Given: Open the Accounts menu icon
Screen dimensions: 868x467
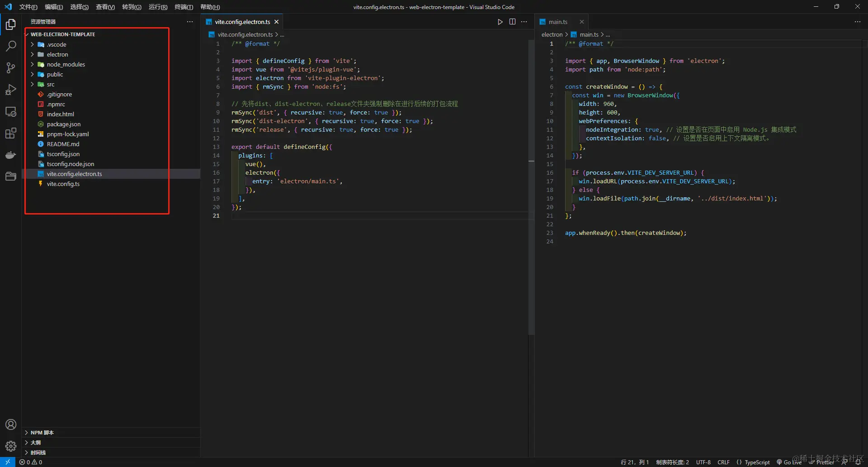Looking at the screenshot, I should (x=11, y=424).
